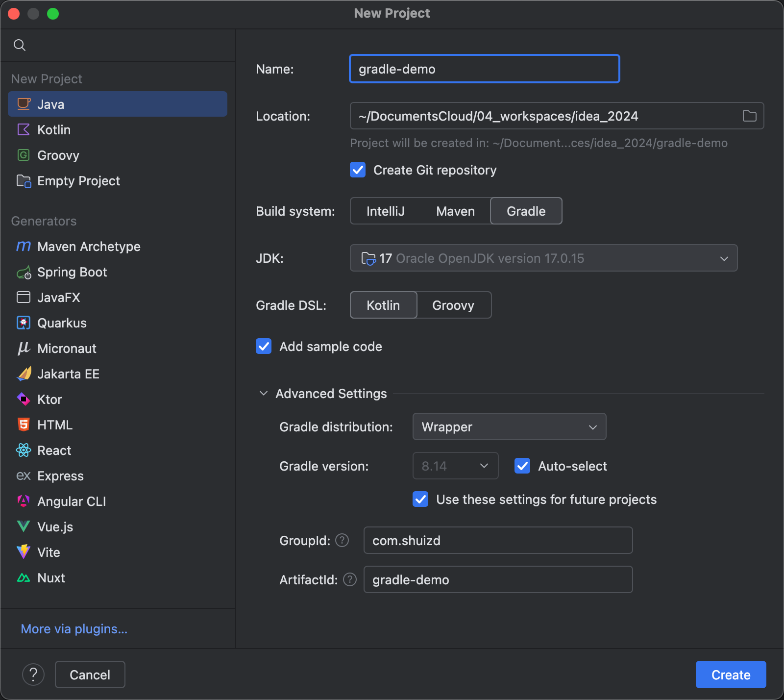Select Quarkus generator label

(x=62, y=323)
